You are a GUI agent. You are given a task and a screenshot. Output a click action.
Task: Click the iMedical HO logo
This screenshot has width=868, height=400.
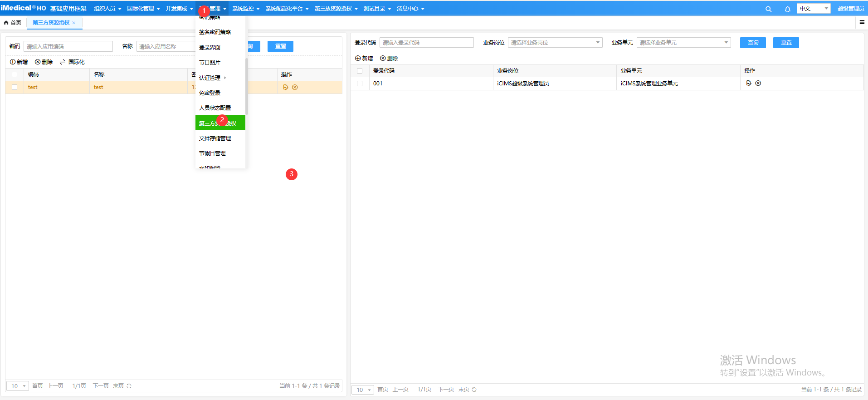pos(24,8)
